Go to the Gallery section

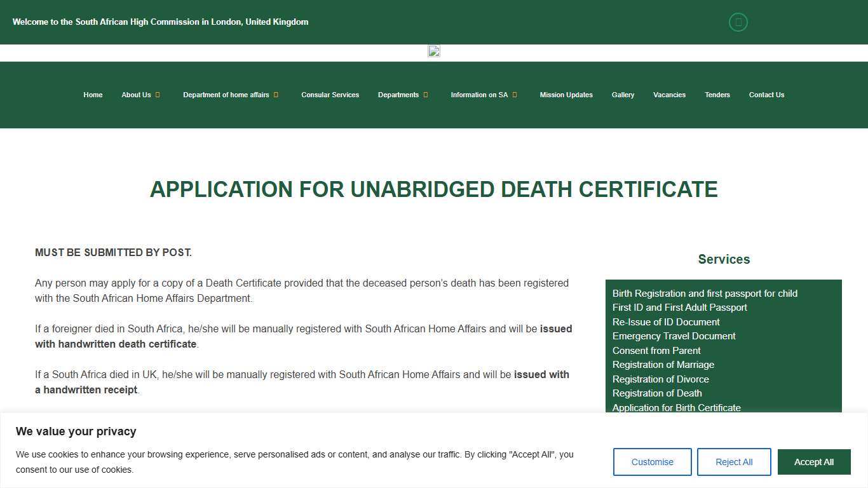(623, 95)
